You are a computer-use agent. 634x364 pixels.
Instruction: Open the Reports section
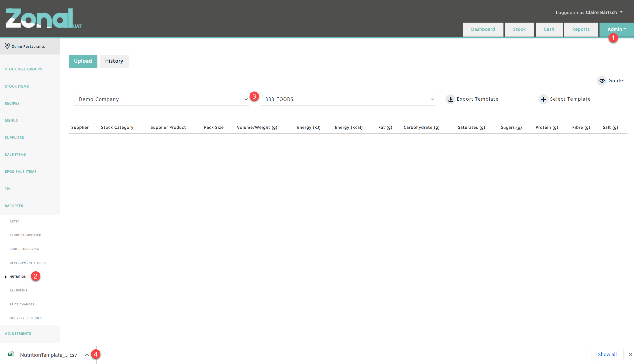coord(581,30)
